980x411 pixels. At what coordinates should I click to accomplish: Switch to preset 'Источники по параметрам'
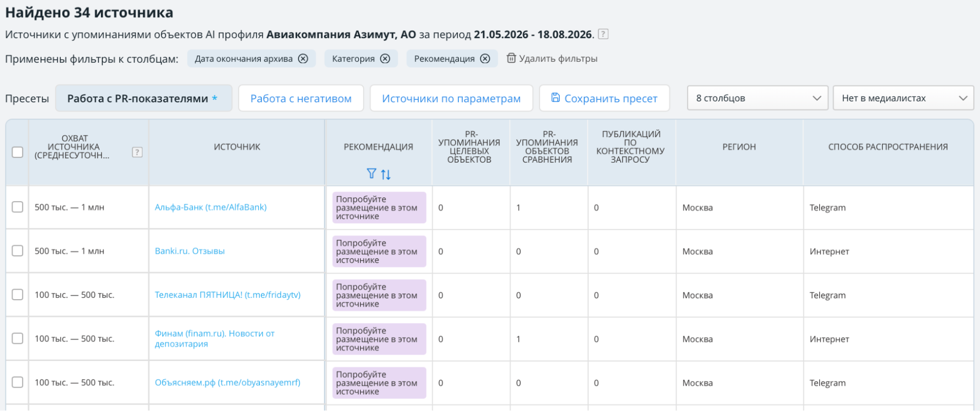click(x=452, y=98)
